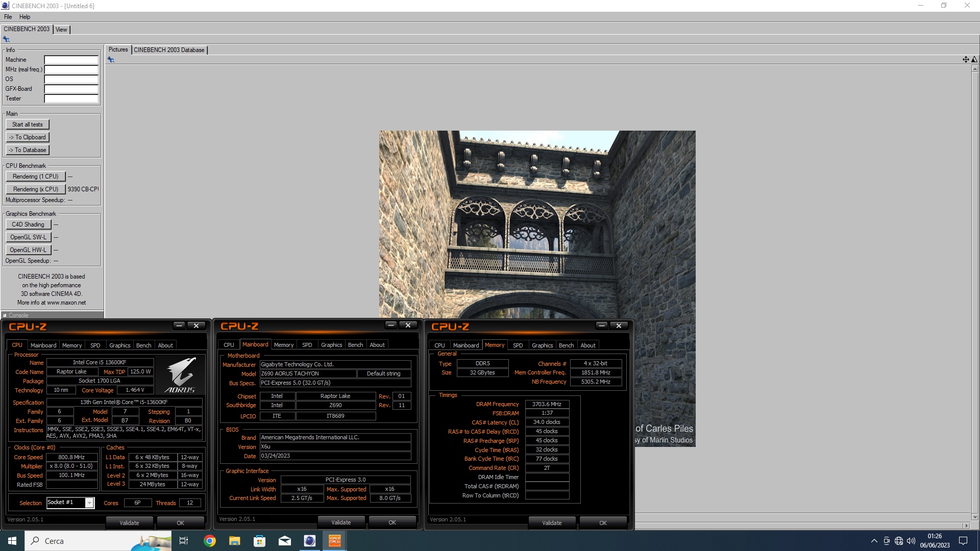Click the To Clipboard button

pos(28,137)
